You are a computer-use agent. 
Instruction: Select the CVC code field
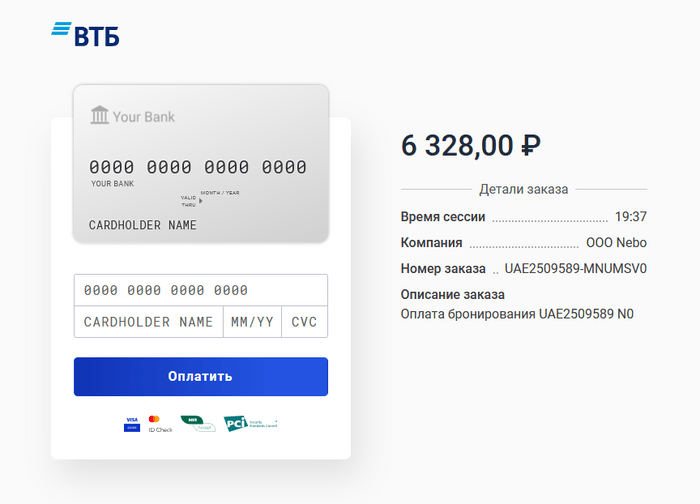304,322
